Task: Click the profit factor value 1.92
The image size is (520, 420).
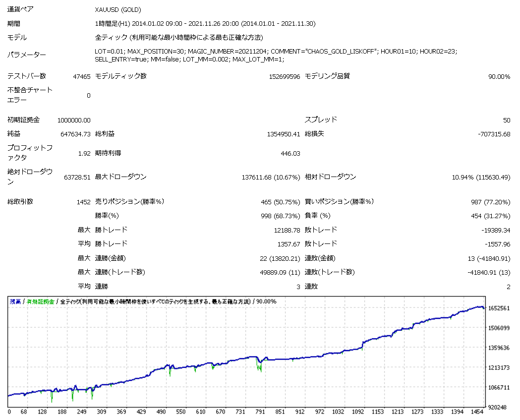Action: pos(84,154)
